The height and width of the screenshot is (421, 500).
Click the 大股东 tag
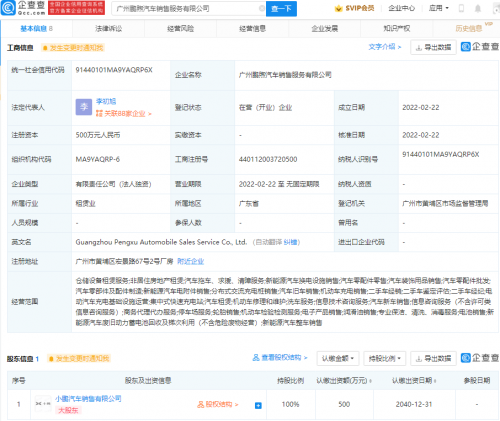coord(68,410)
